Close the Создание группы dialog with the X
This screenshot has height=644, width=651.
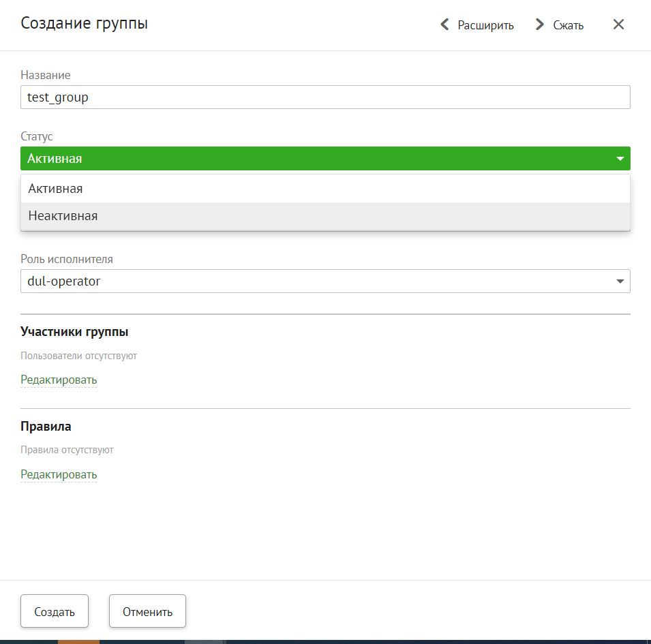point(618,24)
